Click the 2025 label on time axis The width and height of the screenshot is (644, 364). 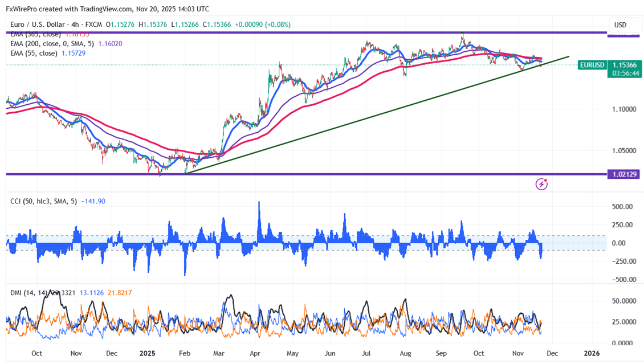coord(148,353)
